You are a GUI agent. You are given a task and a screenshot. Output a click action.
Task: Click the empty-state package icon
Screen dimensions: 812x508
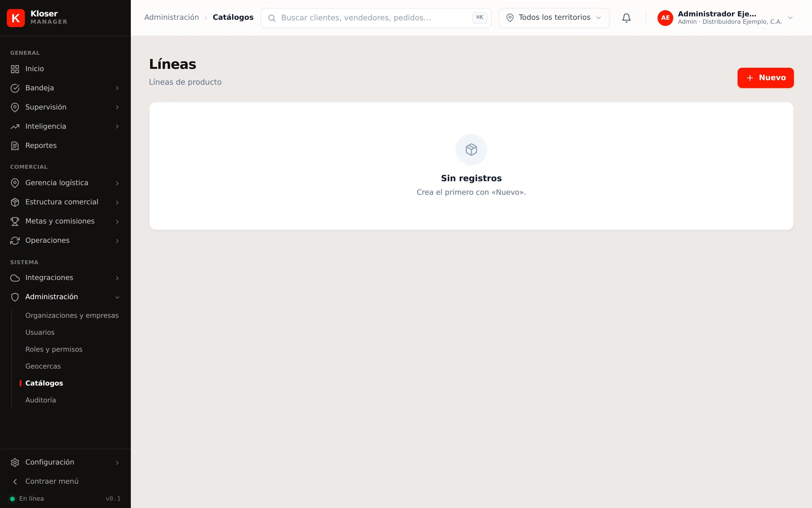click(471, 150)
